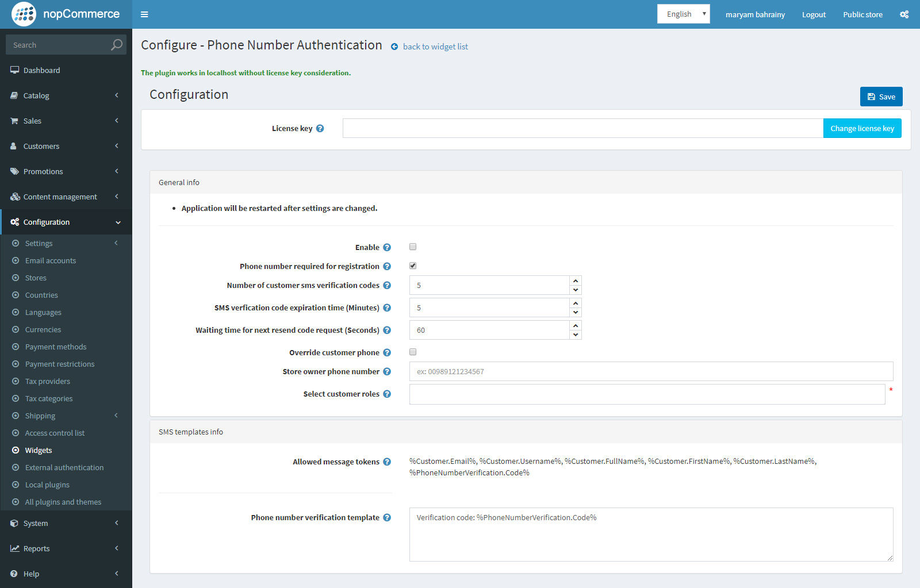Click the Phone number verification template textarea
Screen dimensions: 920x588
coord(651,535)
